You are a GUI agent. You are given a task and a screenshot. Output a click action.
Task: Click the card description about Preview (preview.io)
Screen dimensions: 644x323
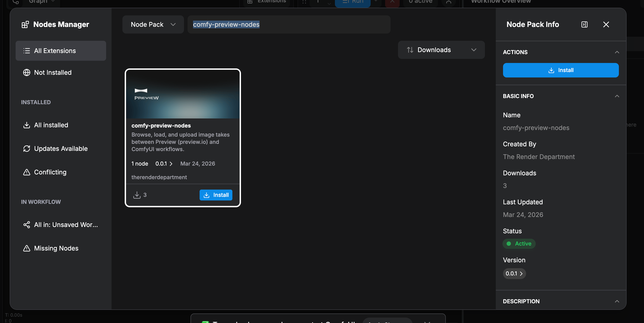click(x=181, y=142)
